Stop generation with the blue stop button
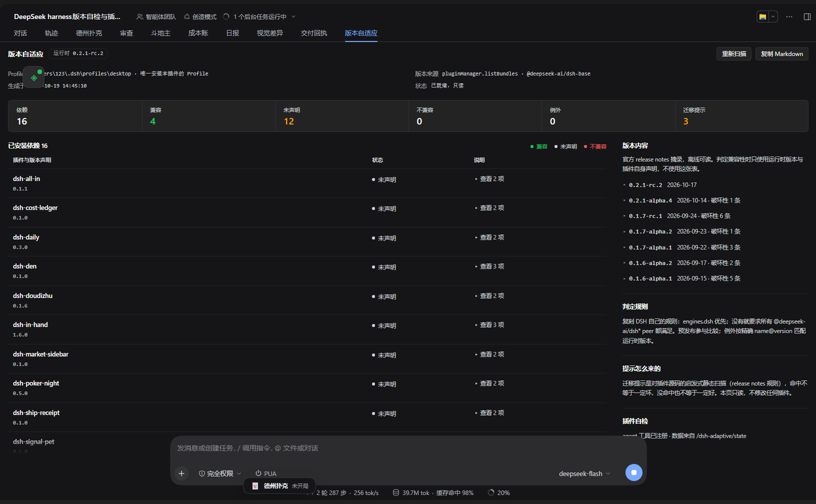This screenshot has width=816, height=504. (x=634, y=472)
